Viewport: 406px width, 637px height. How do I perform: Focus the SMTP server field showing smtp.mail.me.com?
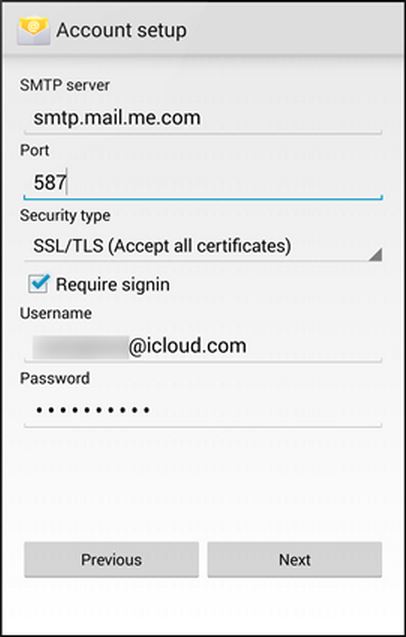click(x=203, y=118)
